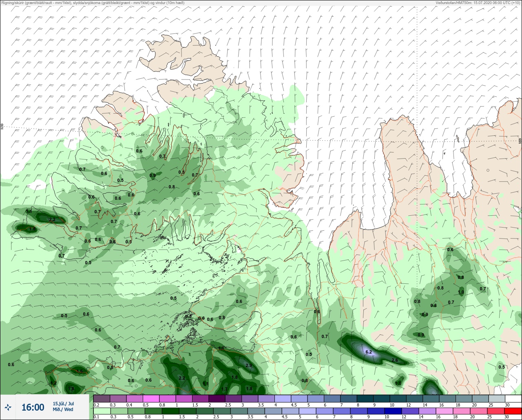Click the 2.9 precipitation value on the map
The height and width of the screenshot is (420, 522).
point(249,365)
